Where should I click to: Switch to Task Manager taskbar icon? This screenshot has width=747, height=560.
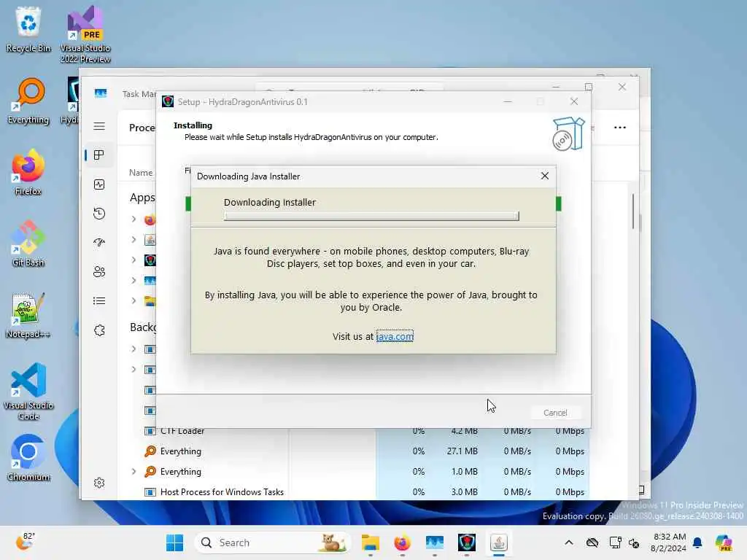[435, 542]
